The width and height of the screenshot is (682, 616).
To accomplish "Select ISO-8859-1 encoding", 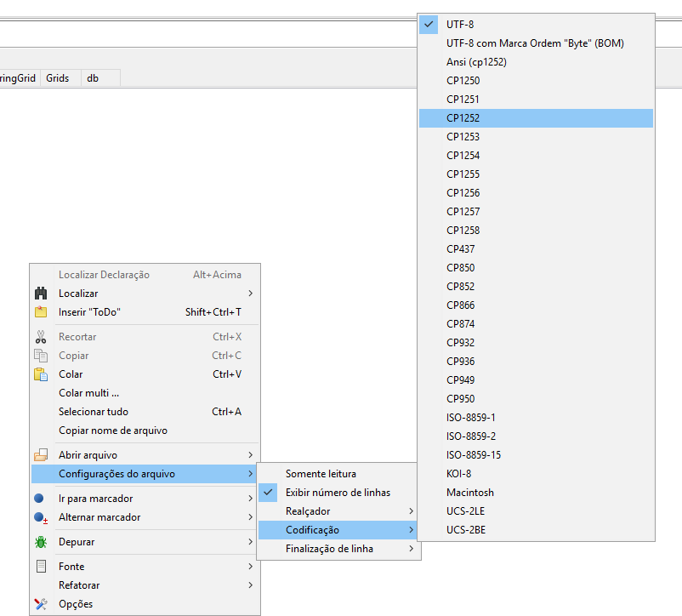I will coord(536,417).
